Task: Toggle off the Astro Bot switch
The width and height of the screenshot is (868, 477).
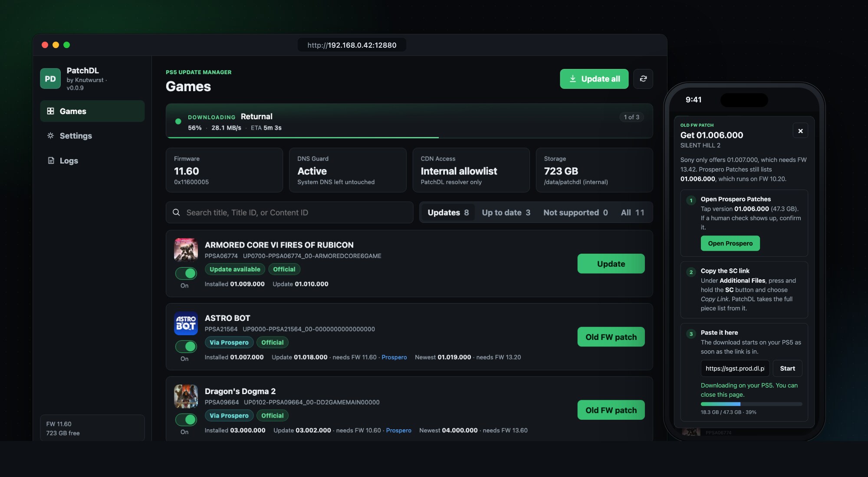Action: pyautogui.click(x=186, y=346)
